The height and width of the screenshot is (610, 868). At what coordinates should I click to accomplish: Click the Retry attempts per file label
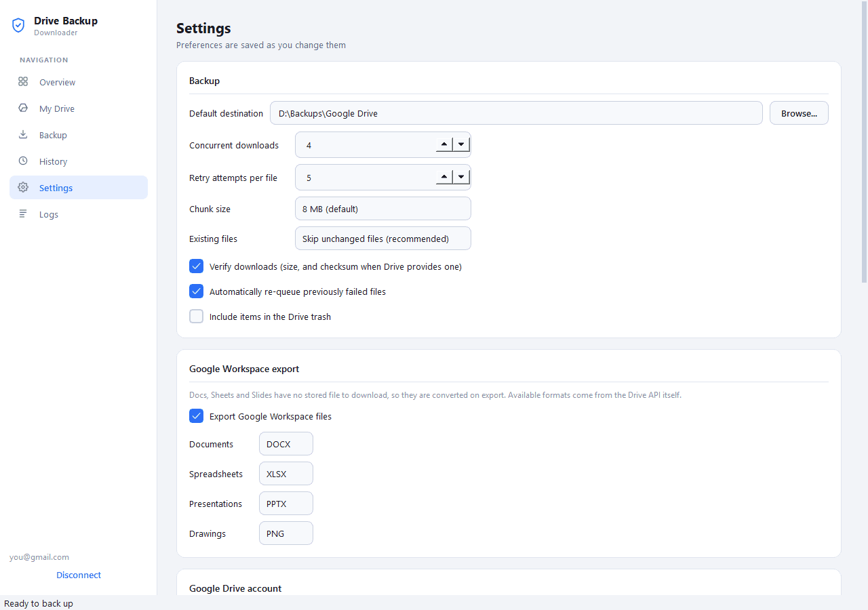(x=233, y=178)
